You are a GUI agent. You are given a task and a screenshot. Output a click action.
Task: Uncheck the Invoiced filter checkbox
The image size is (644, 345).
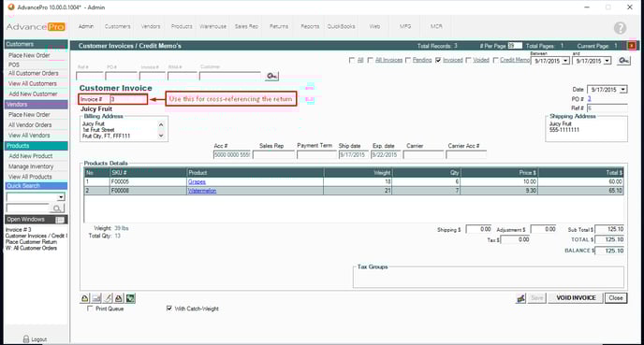point(438,60)
